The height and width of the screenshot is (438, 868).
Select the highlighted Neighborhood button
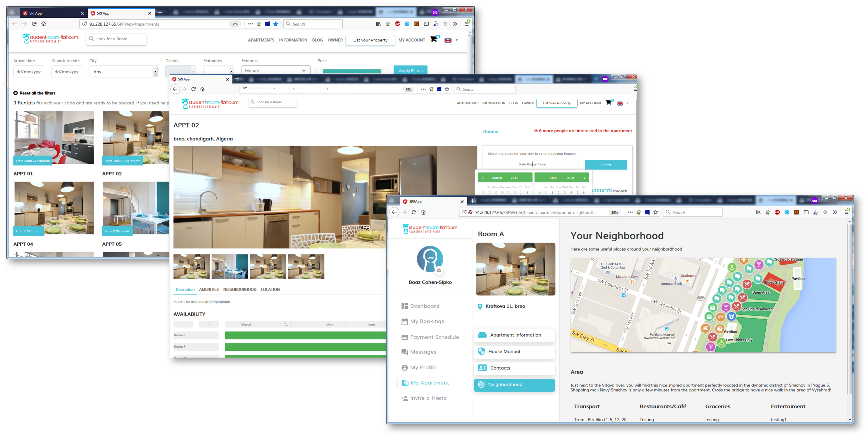point(514,385)
